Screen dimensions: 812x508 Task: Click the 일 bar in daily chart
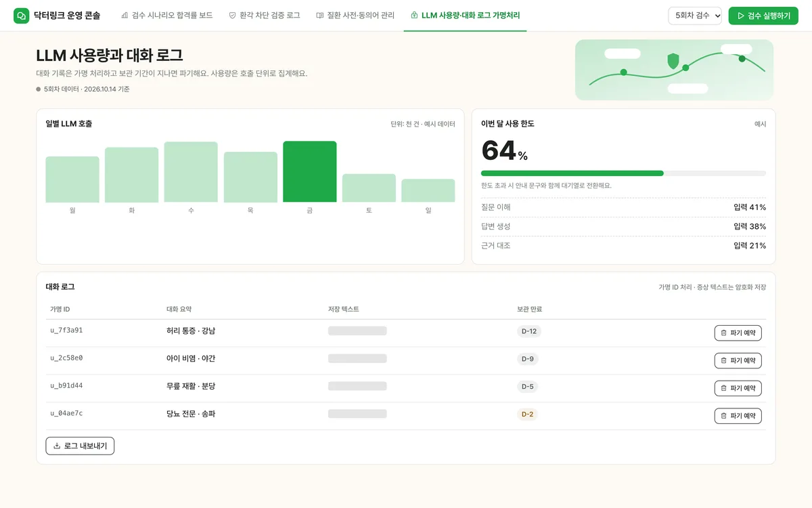428,190
